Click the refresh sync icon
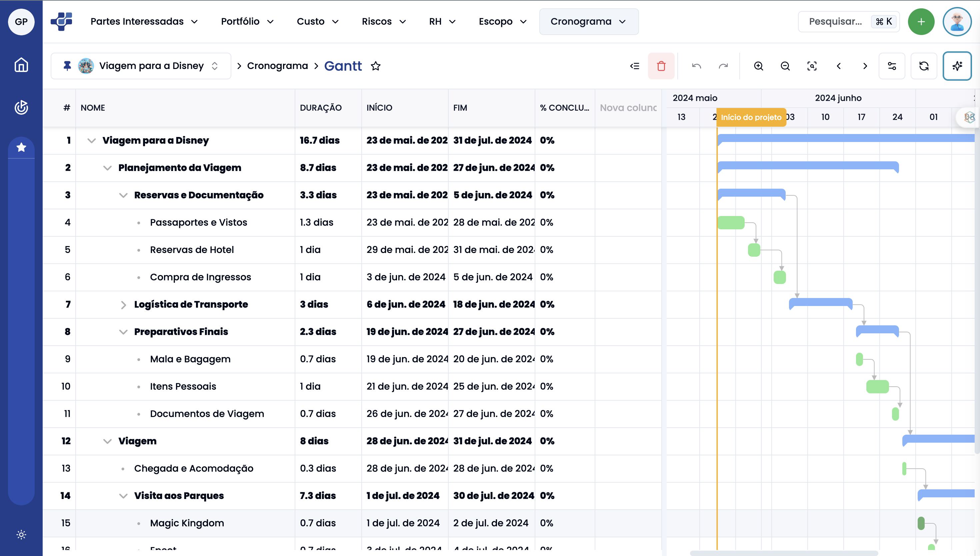Screen dimensions: 980x556 (923, 66)
